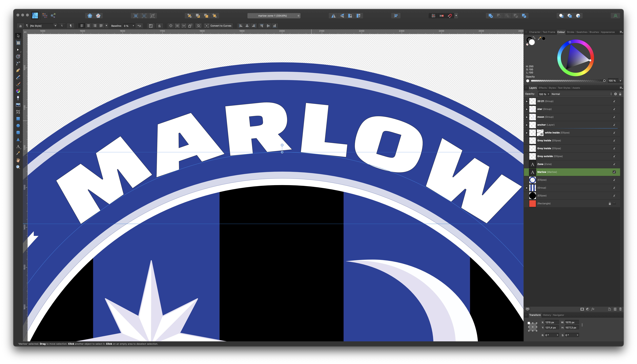The height and width of the screenshot is (364, 637).
Task: Show the locked red Rectangle layer
Action: point(614,203)
